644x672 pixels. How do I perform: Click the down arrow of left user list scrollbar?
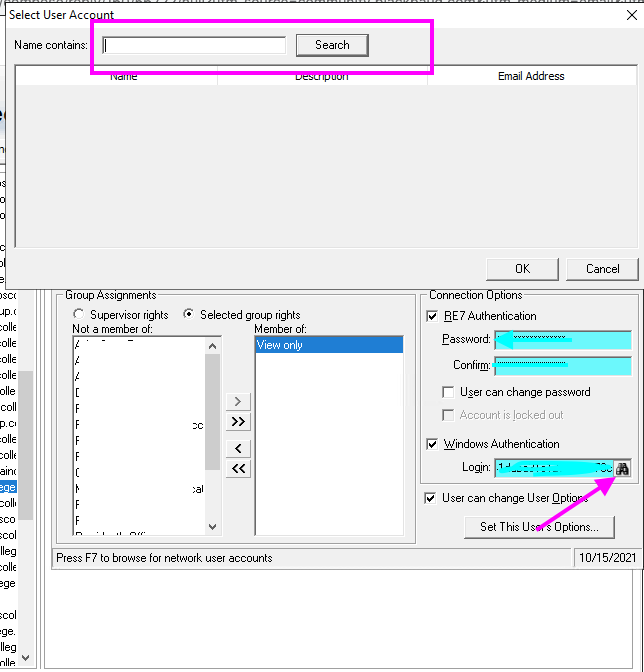tap(26, 657)
